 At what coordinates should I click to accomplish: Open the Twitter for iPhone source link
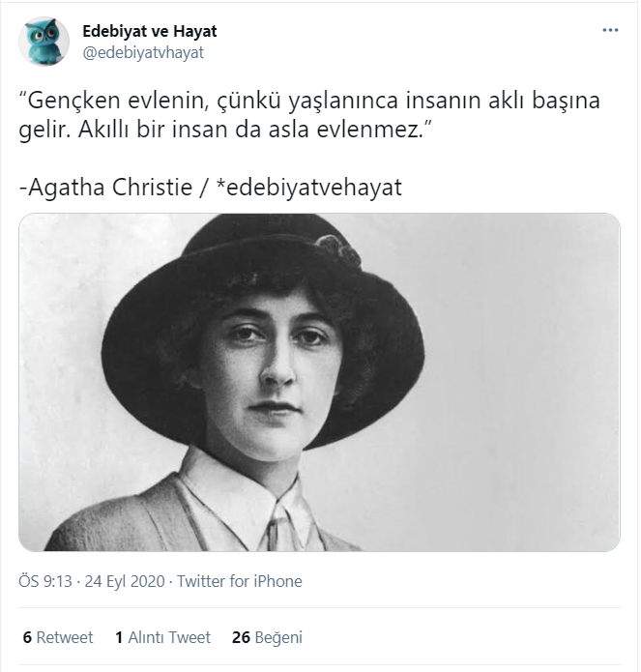[240, 581]
